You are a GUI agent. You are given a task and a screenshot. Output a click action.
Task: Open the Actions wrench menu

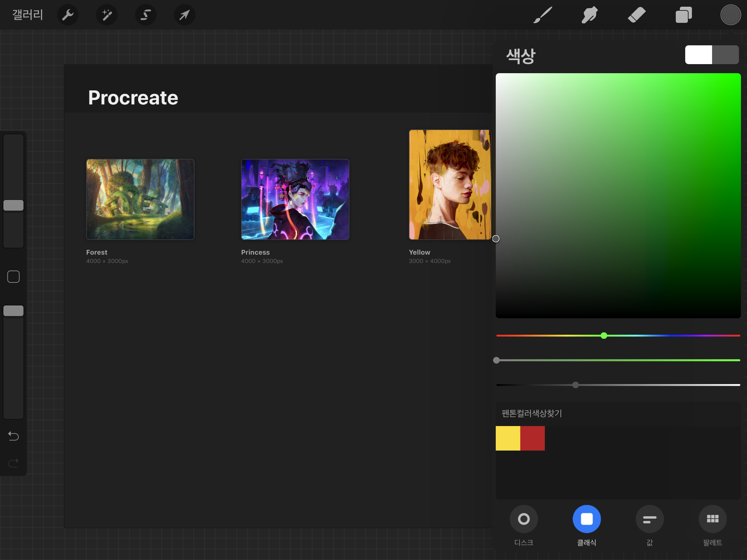(x=68, y=15)
